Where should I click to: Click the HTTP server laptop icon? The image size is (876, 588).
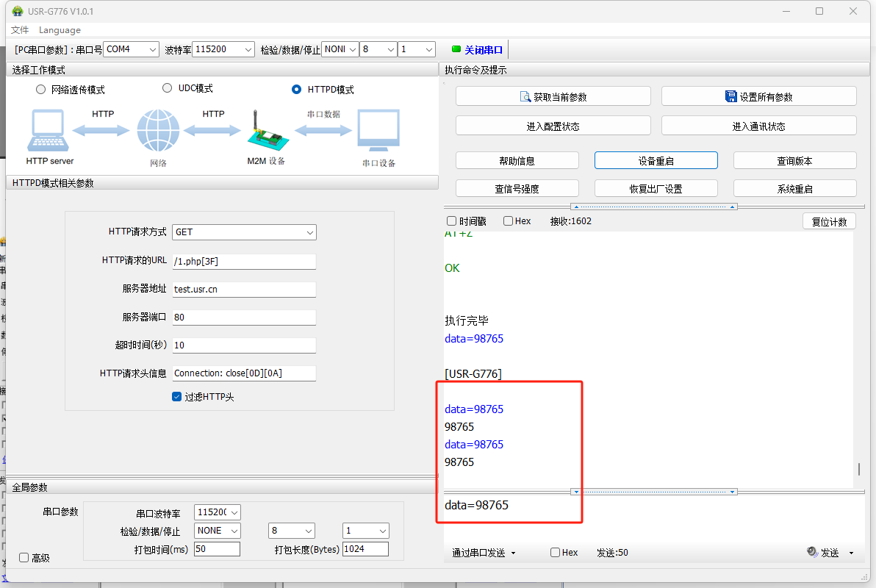[x=49, y=130]
